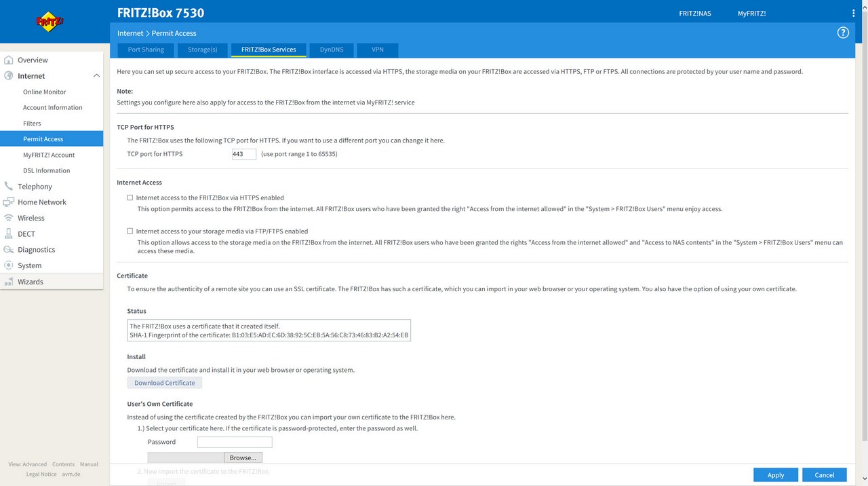Enable internet access via HTTPS checkbox
The width and height of the screenshot is (868, 486).
click(x=130, y=198)
